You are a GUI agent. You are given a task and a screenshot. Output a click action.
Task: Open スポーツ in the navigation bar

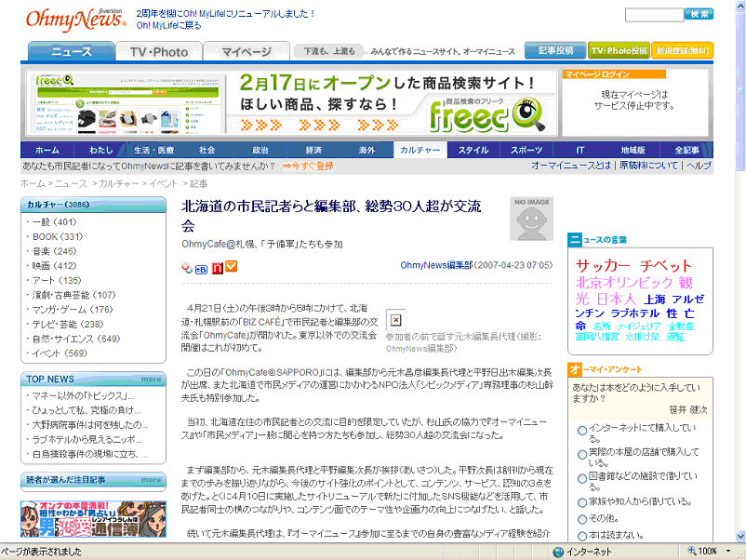point(526,150)
